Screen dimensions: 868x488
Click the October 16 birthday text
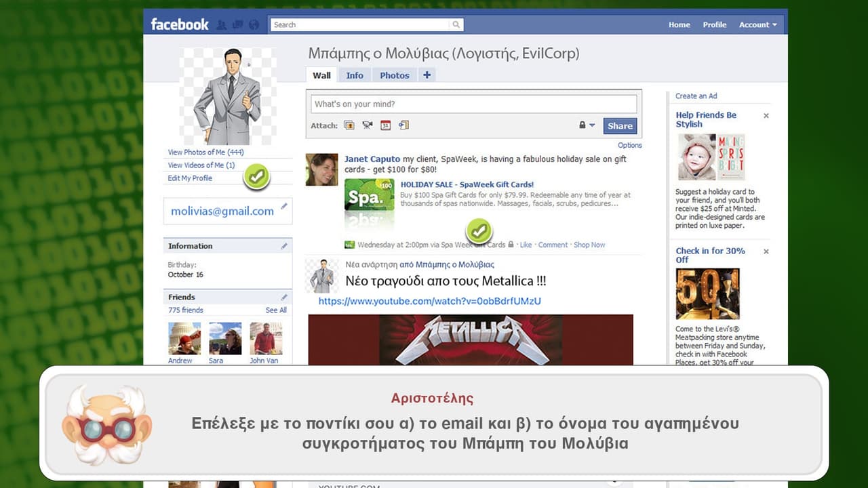(186, 275)
